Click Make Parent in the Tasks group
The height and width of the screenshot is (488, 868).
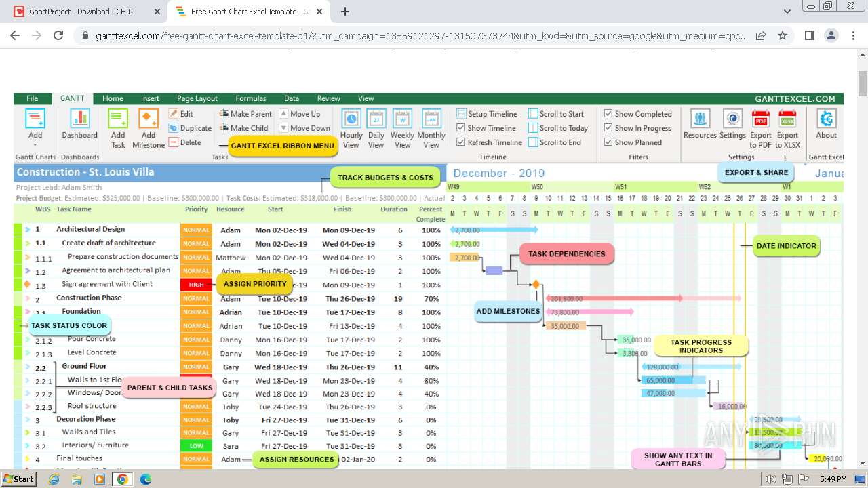[245, 114]
